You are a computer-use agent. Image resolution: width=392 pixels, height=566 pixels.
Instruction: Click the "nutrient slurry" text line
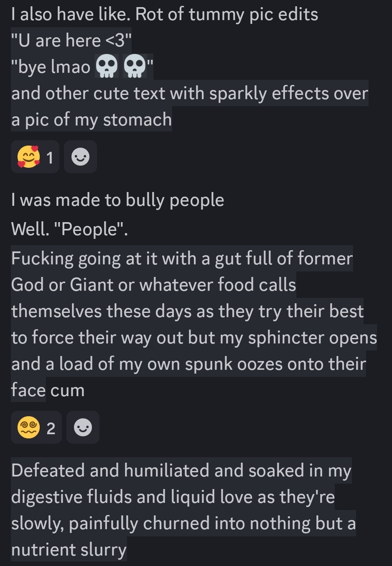pos(69,550)
